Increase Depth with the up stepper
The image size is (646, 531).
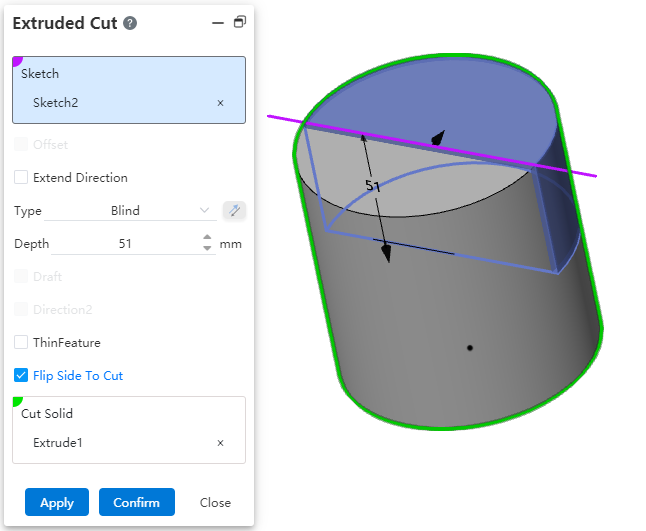(207, 238)
